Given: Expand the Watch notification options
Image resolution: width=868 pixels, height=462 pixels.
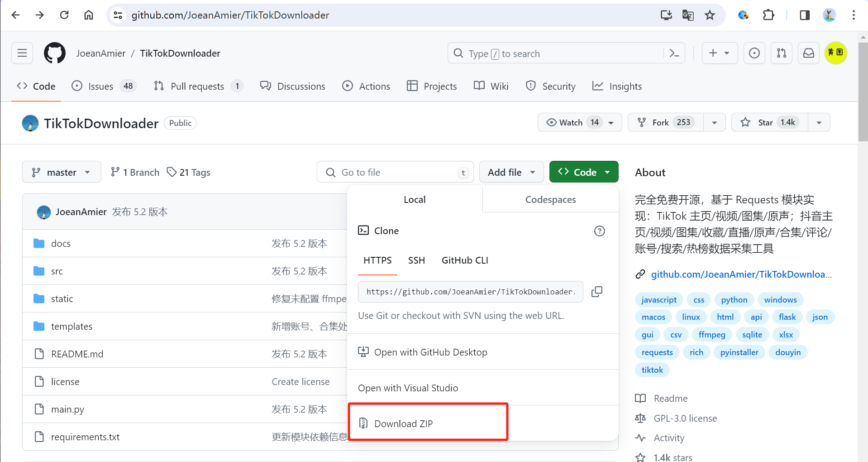Looking at the screenshot, I should (580, 122).
